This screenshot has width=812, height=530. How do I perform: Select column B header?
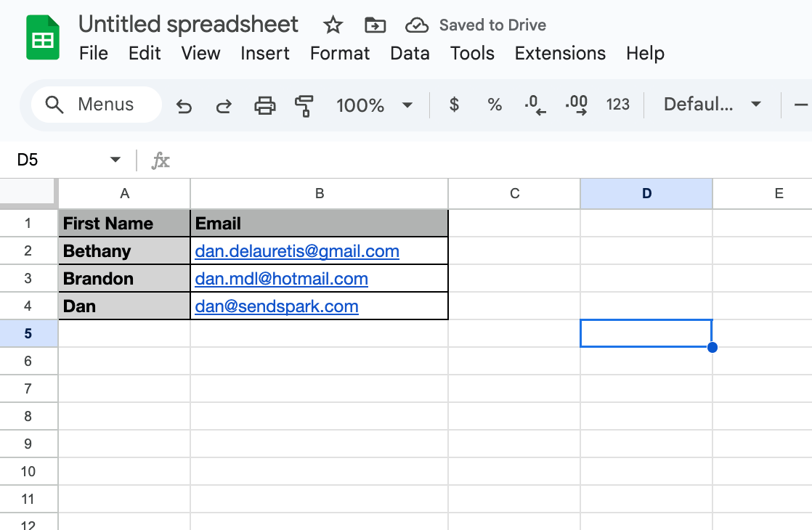319,194
